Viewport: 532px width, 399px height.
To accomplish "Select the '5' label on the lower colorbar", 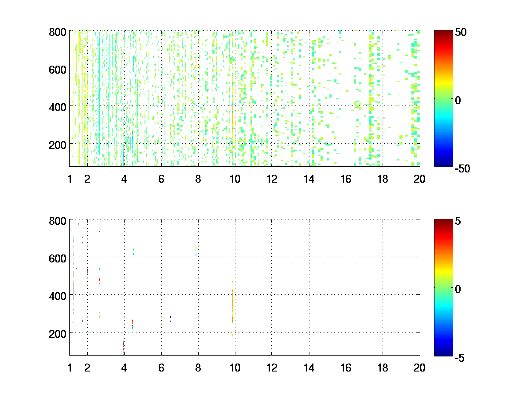I will (458, 221).
